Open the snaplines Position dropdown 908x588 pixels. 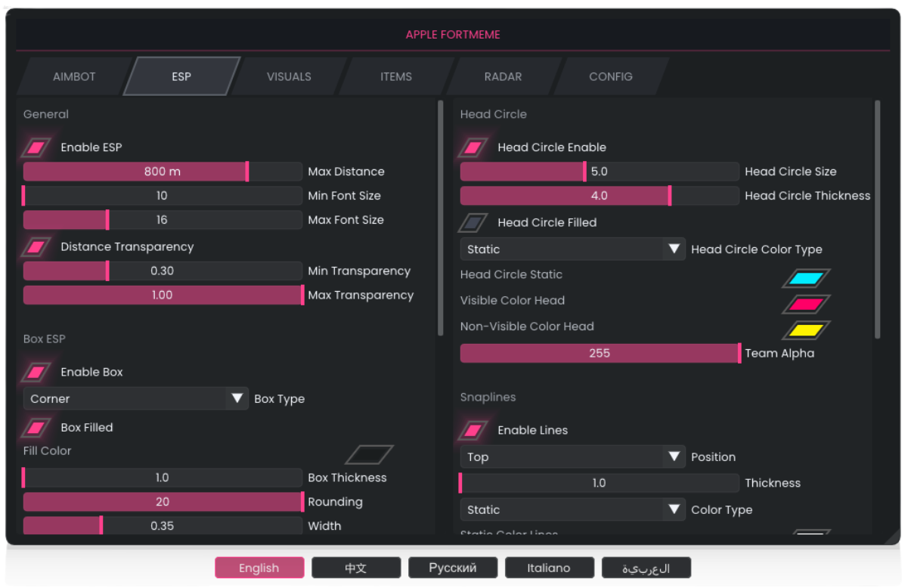572,457
